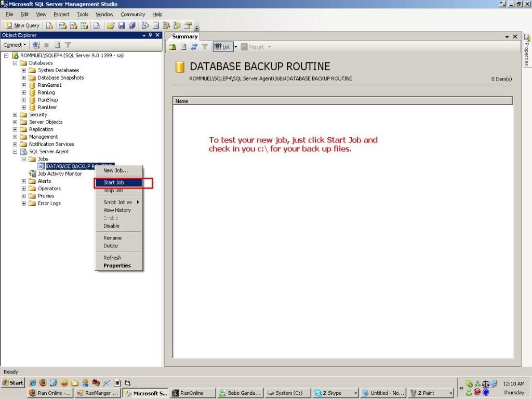Select Job Activity Monitor in the tree
532x399 pixels.
pyautogui.click(x=60, y=174)
